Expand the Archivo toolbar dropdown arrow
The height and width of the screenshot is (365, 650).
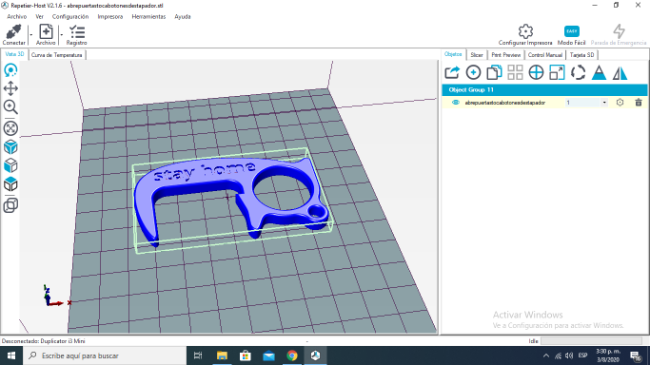point(61,35)
